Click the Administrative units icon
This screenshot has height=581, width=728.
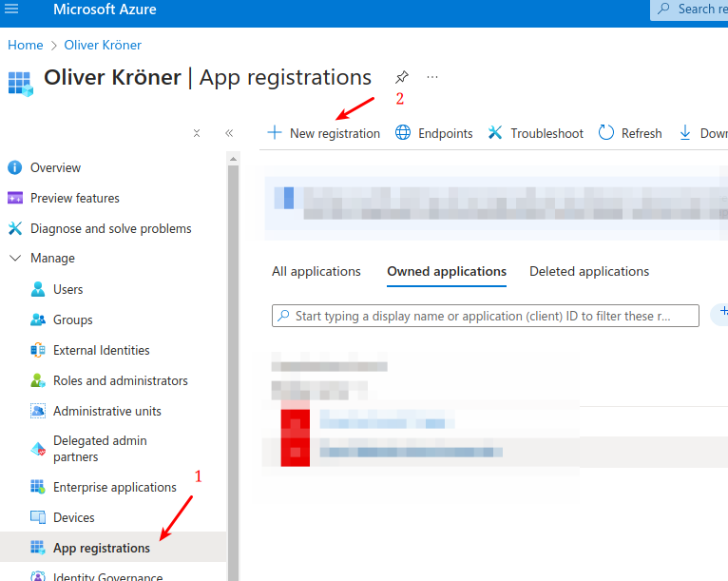pos(38,411)
